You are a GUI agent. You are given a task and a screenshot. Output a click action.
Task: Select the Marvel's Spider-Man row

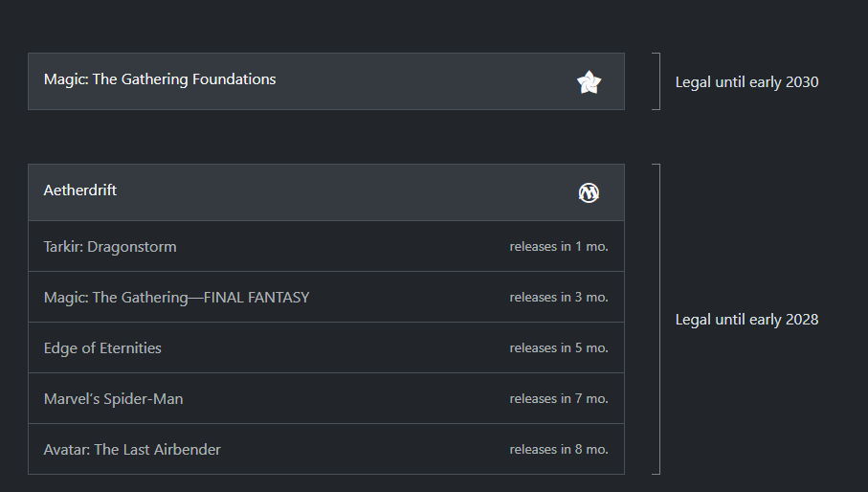(x=326, y=398)
